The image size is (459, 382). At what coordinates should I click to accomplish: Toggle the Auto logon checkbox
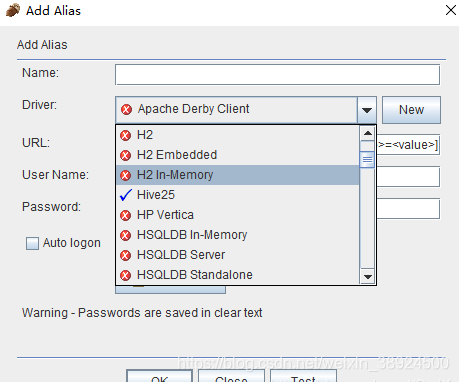click(32, 243)
